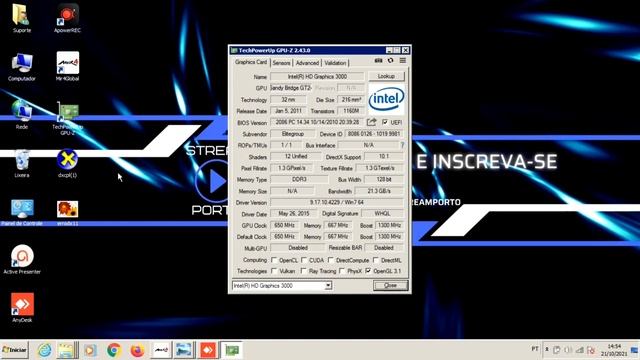The height and width of the screenshot is (360, 640).
Task: Switch to the Validation tab
Action: coord(336,63)
